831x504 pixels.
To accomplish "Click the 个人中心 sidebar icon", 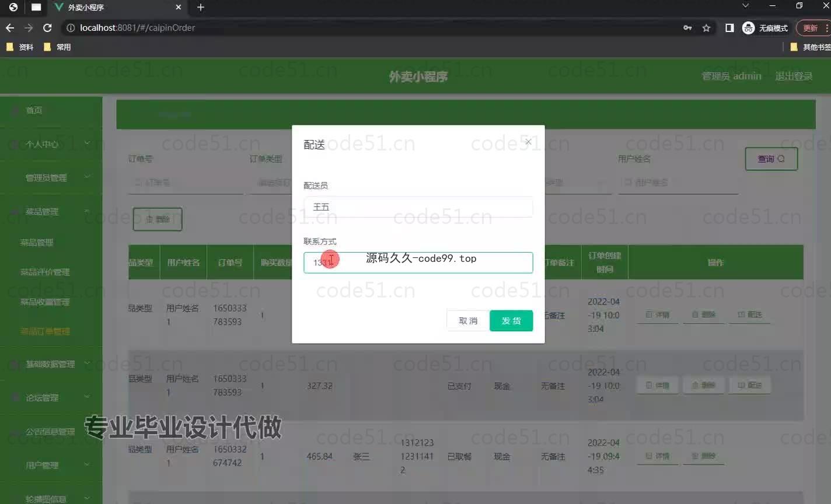I will click(16, 144).
